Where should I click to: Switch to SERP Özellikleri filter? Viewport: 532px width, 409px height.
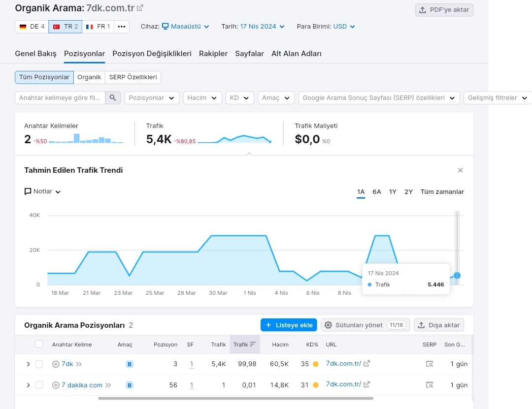point(133,77)
